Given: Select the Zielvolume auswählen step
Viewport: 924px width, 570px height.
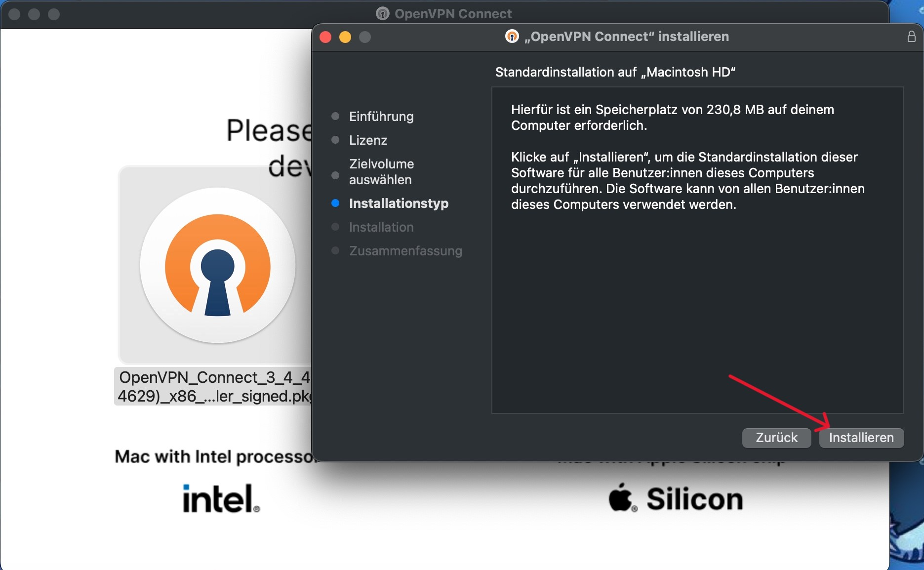Looking at the screenshot, I should click(x=381, y=172).
